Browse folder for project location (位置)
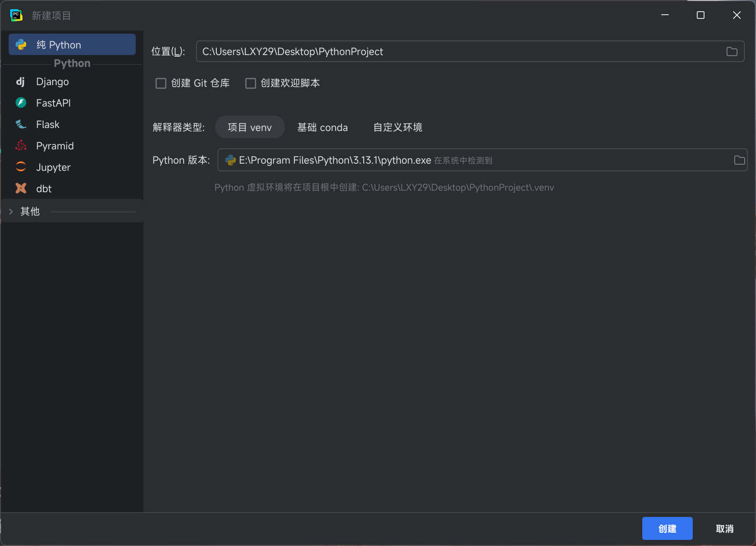The image size is (756, 546). 732,51
